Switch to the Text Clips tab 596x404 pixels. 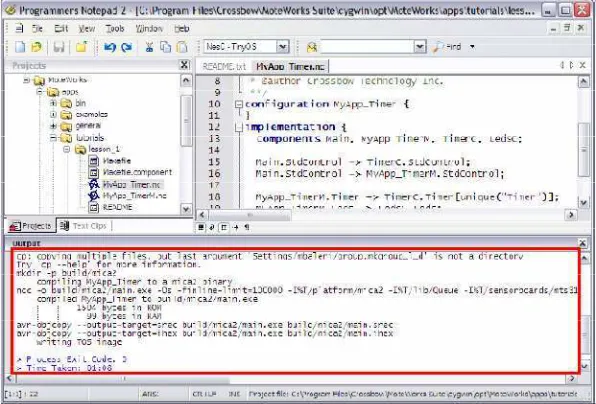pyautogui.click(x=83, y=226)
